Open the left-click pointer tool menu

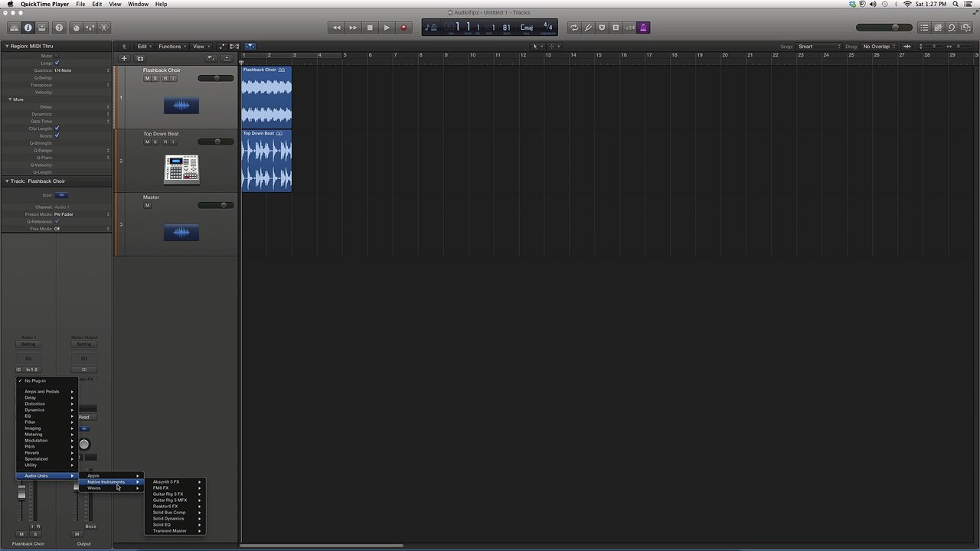click(x=537, y=46)
